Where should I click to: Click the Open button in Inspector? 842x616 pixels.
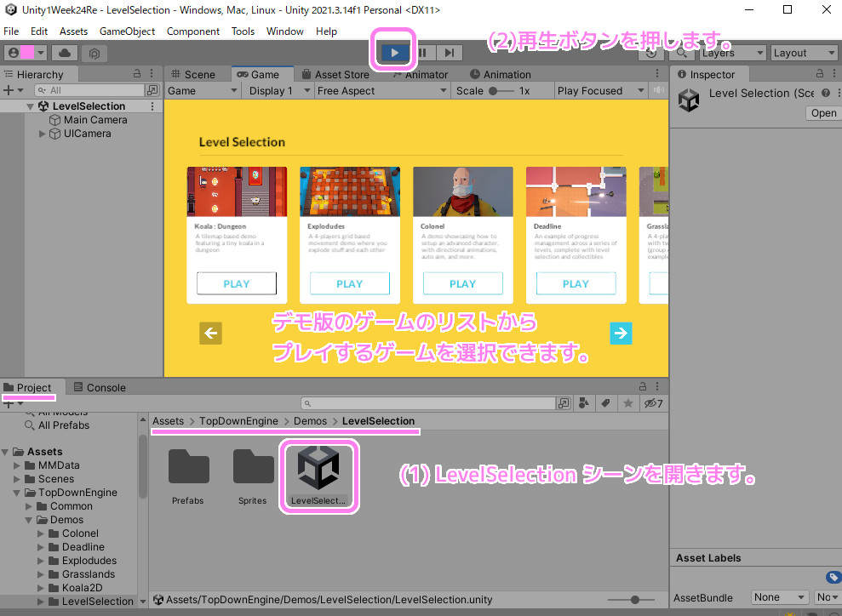coord(822,113)
